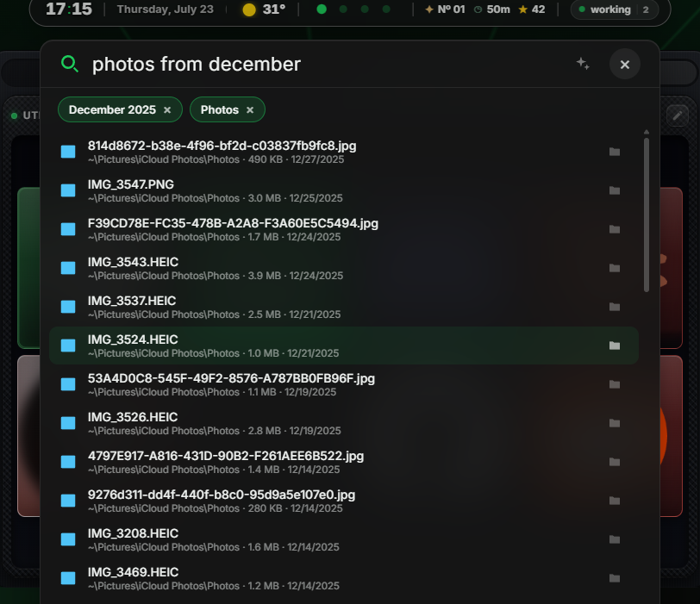Open IMG_3469.HEIC result row

[344, 578]
